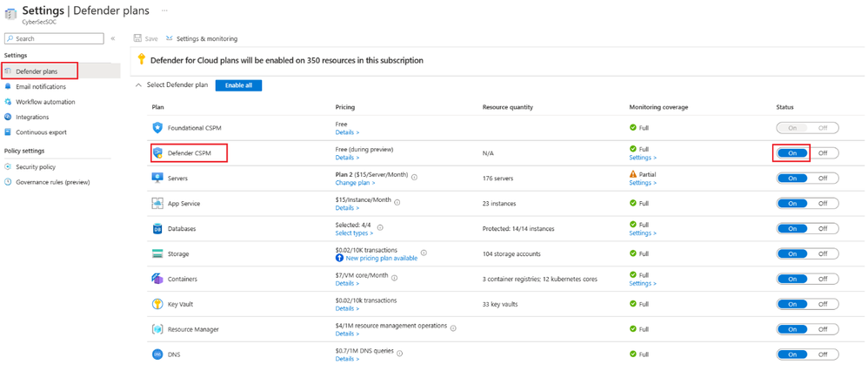Click the Settings page header icon
868x371 pixels.
tap(10, 15)
